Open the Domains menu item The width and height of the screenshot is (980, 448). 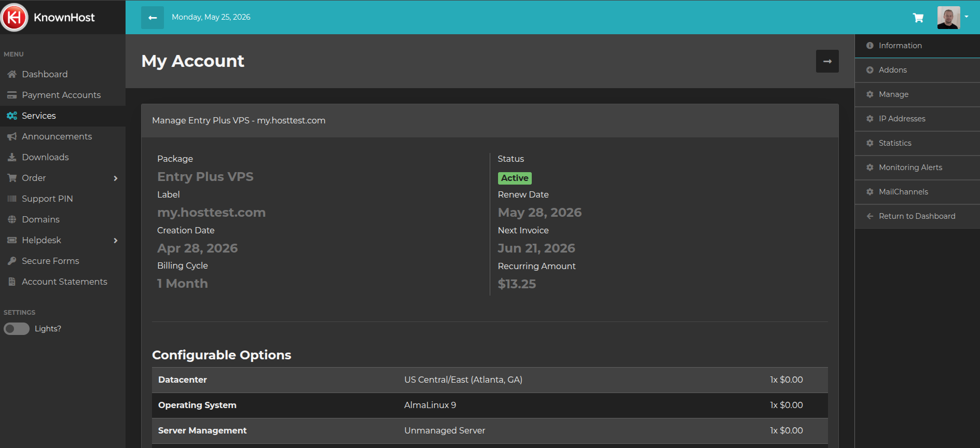tap(63, 219)
